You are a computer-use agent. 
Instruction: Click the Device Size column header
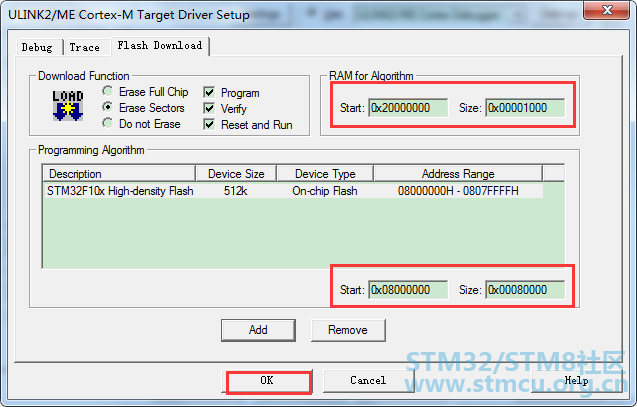pyautogui.click(x=236, y=174)
